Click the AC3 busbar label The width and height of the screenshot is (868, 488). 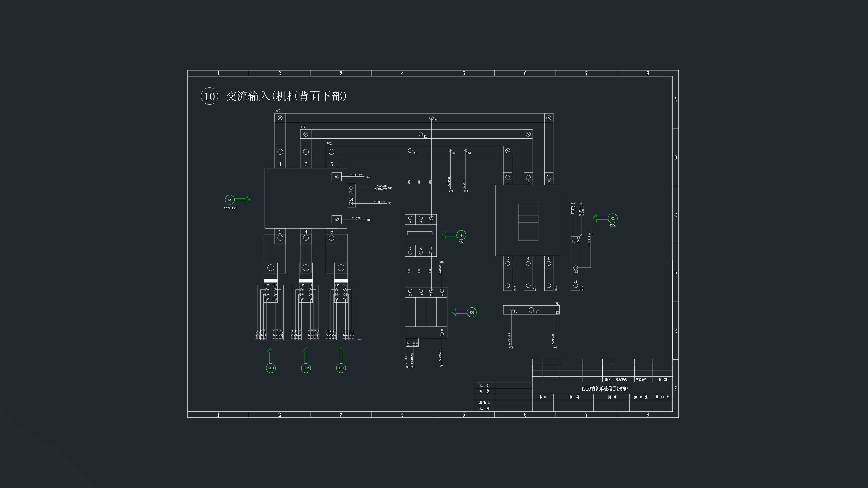click(303, 127)
